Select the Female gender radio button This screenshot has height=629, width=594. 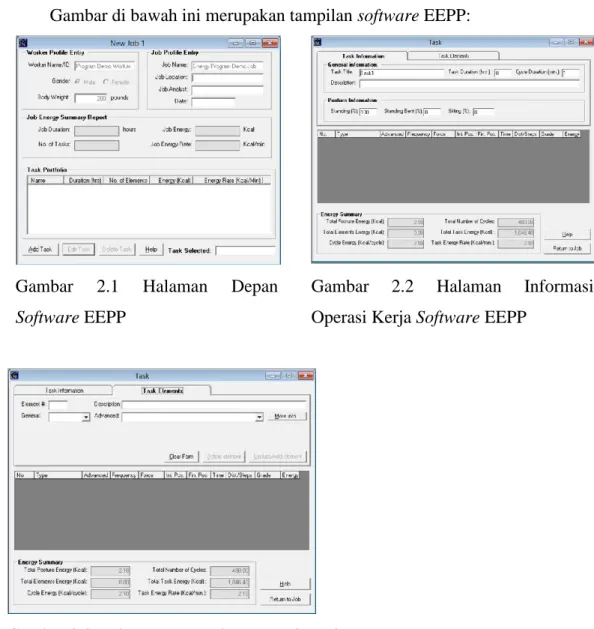[105, 81]
